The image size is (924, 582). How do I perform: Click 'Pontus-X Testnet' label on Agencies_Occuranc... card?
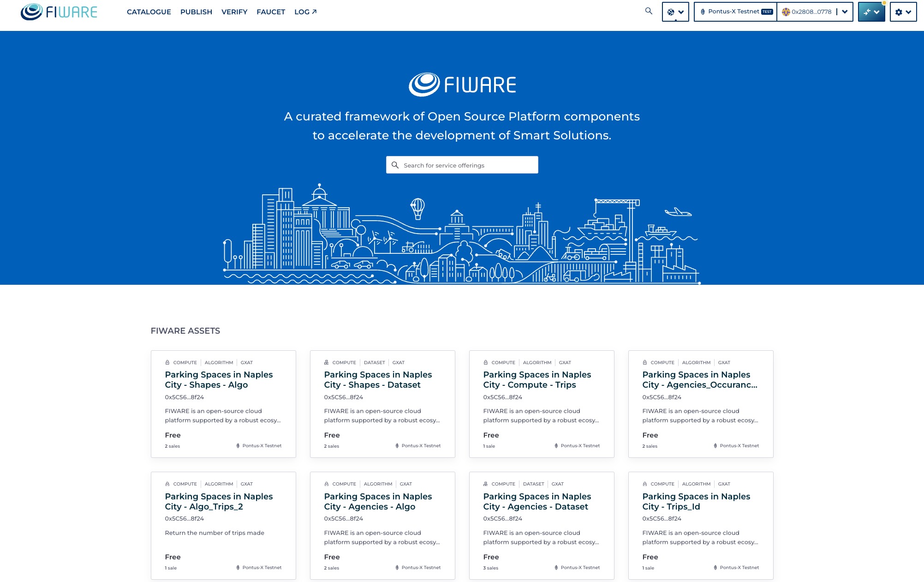739,446
